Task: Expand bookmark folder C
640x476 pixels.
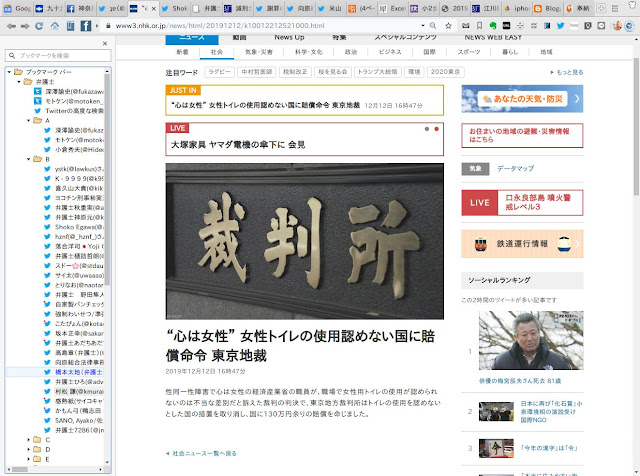Action: [29, 440]
